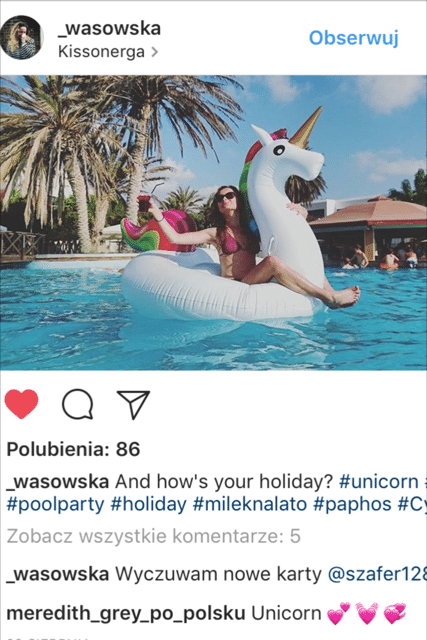Unlike the post via red heart icon

coord(21,404)
